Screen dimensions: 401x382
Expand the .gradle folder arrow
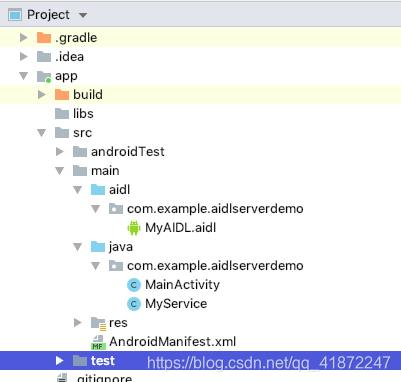click(x=23, y=38)
